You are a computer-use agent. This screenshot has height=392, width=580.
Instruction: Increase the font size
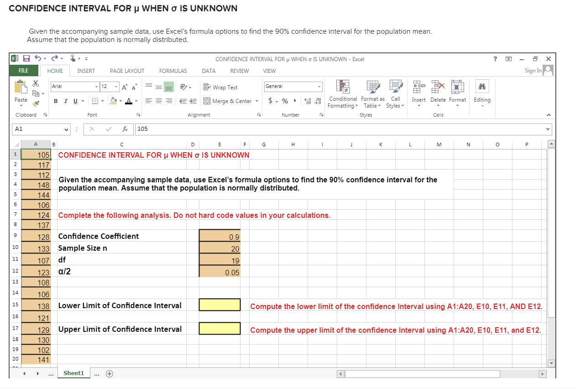(x=125, y=87)
